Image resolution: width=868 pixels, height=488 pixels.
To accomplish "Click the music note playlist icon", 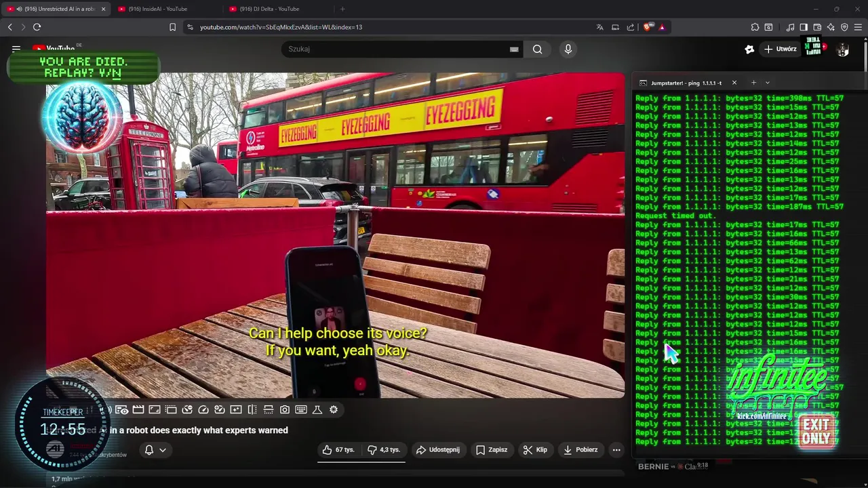I will coord(790,27).
